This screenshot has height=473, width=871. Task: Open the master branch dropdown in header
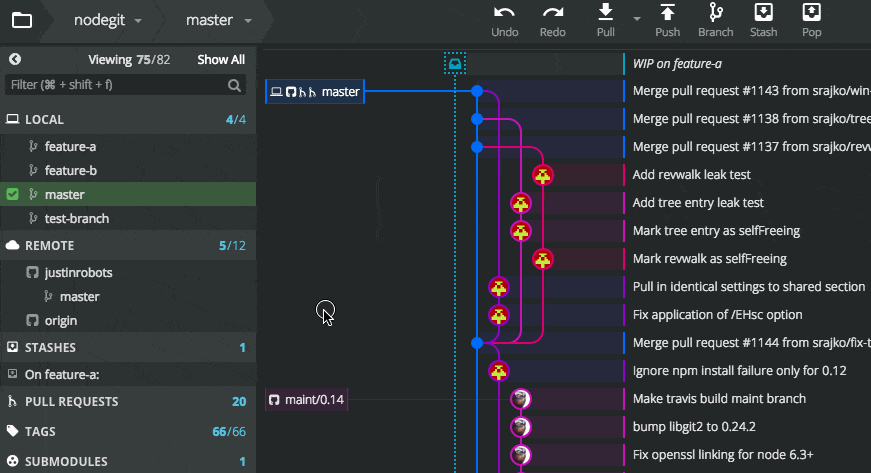[x=219, y=21]
